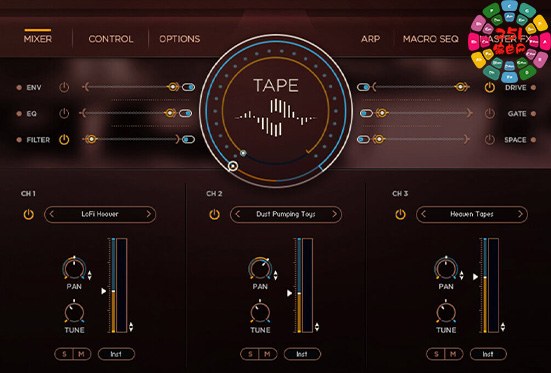Click the Inst button in CH 3
The image size is (551, 373).
(x=488, y=354)
